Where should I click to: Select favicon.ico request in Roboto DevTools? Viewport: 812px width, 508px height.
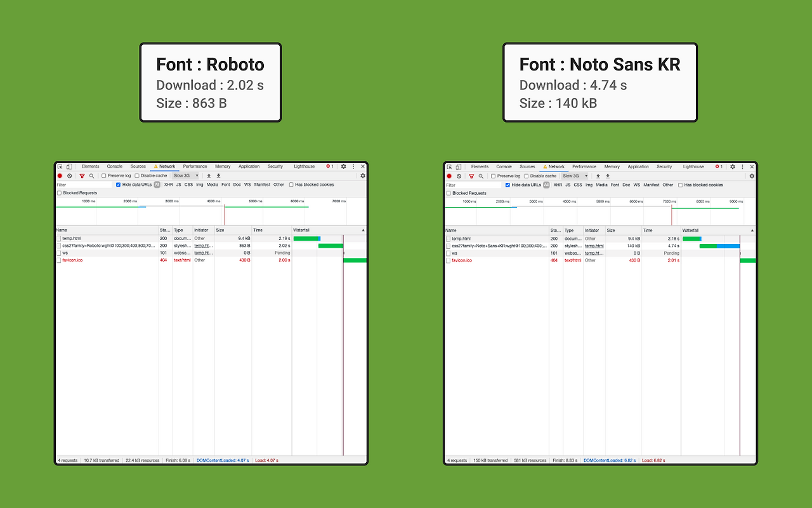pyautogui.click(x=72, y=260)
